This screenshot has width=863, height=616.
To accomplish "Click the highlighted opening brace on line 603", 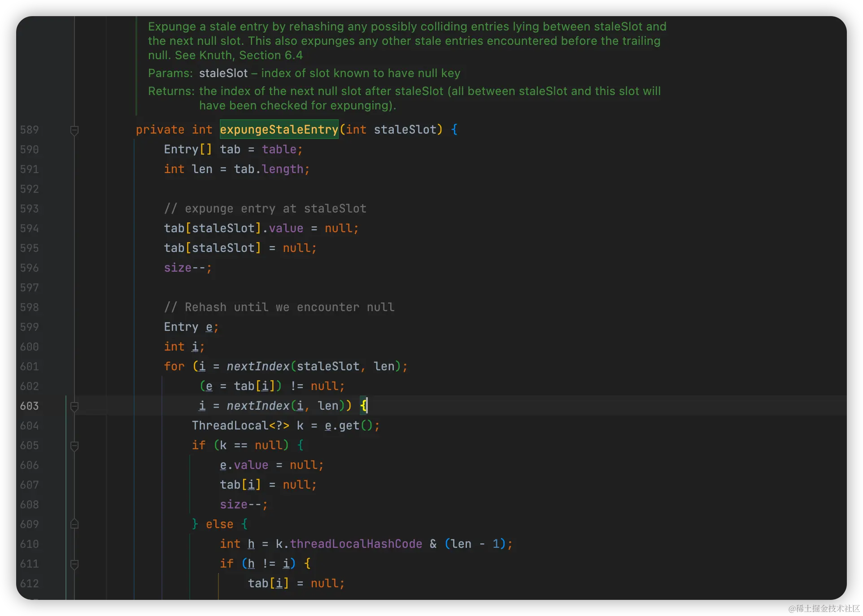I will point(363,406).
